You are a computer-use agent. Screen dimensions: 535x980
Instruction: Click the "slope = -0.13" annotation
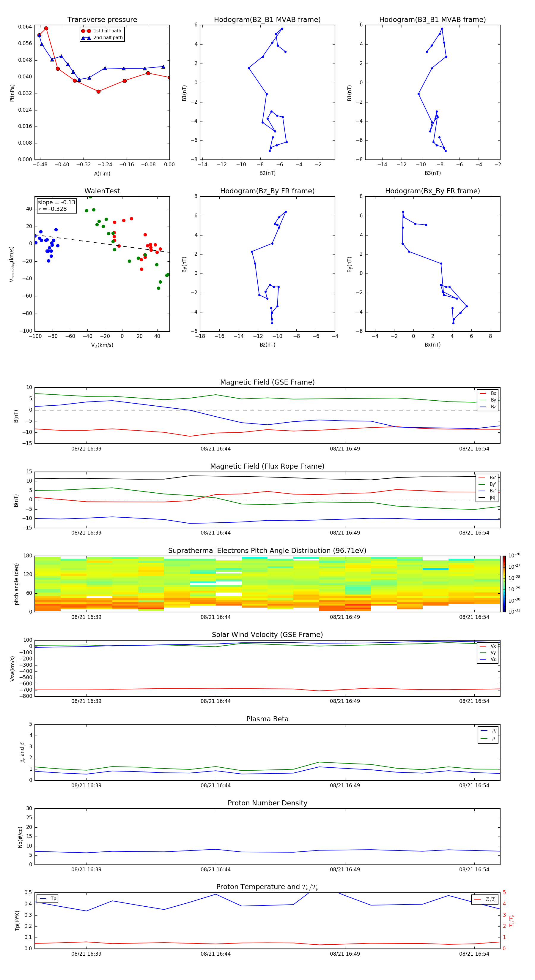pos(57,203)
